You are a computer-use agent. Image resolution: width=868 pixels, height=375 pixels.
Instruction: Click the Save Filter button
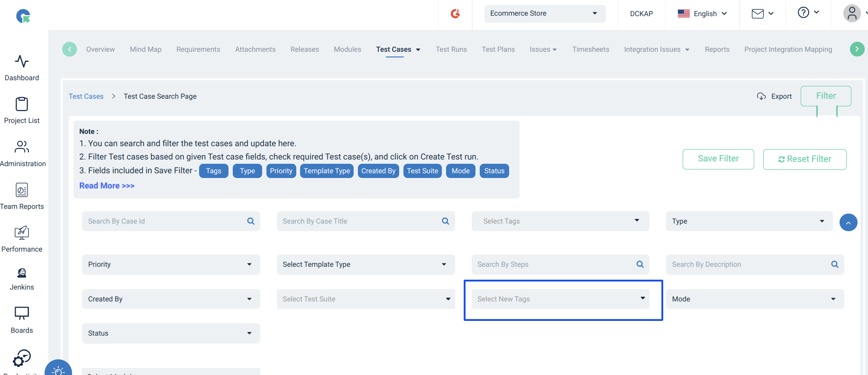[x=718, y=159]
